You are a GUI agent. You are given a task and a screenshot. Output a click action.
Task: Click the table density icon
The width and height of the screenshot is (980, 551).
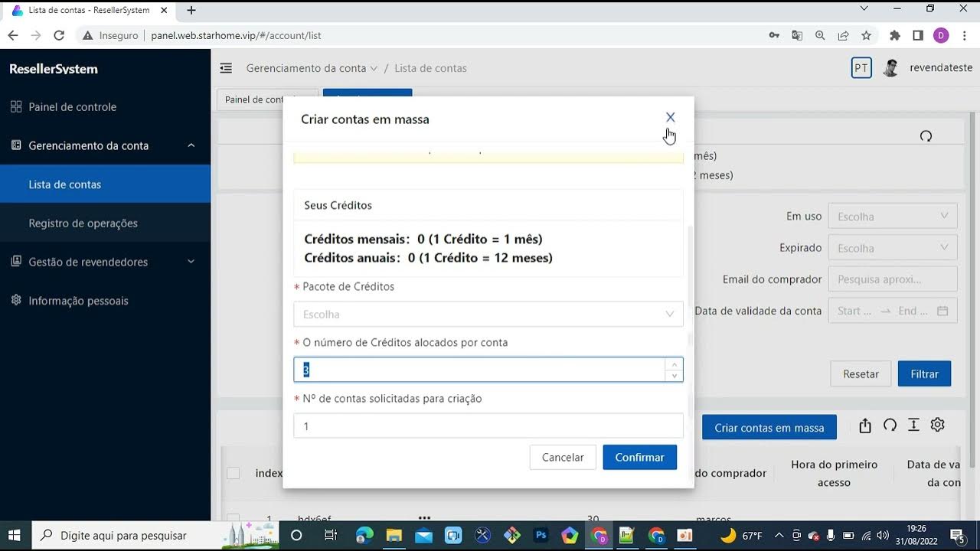[913, 425]
